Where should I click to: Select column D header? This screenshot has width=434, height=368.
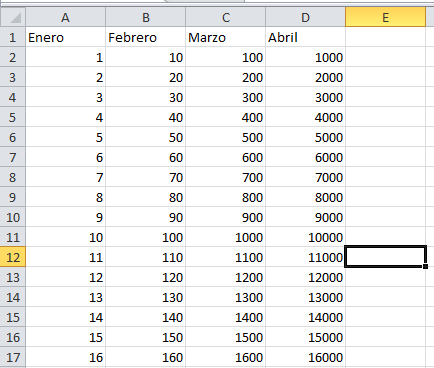[306, 17]
